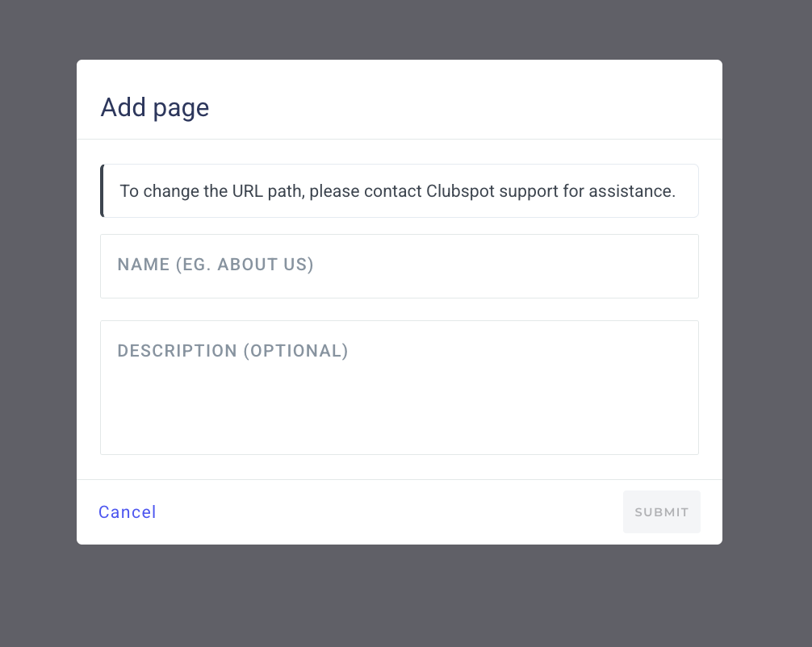Viewport: 812px width, 647px height.
Task: Submit the new page form
Action: pyautogui.click(x=661, y=512)
